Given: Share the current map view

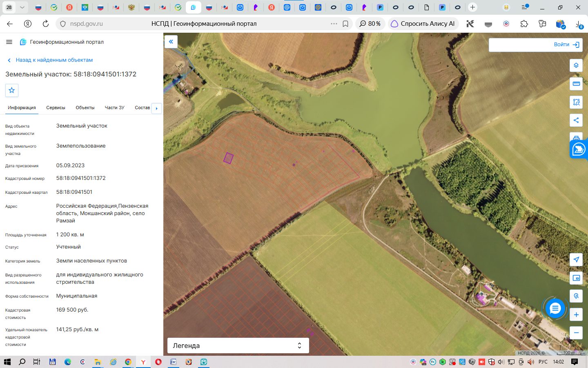Looking at the screenshot, I should (x=576, y=120).
